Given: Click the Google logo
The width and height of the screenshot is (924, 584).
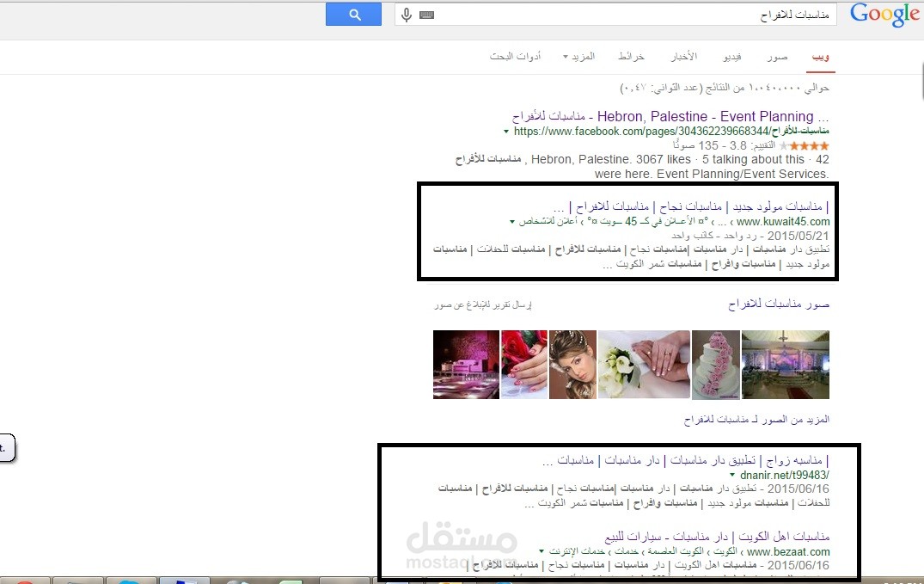Looking at the screenshot, I should [x=884, y=15].
